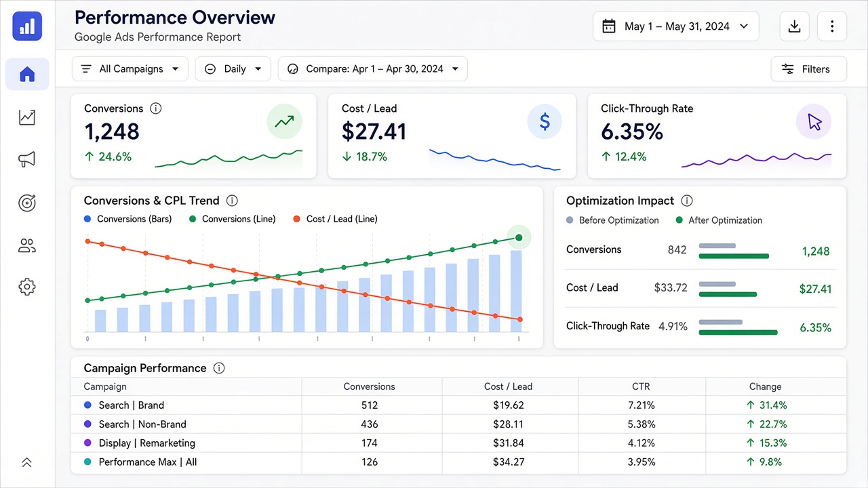The image size is (868, 488).
Task: Sort table by CTR column header
Action: tap(641, 386)
